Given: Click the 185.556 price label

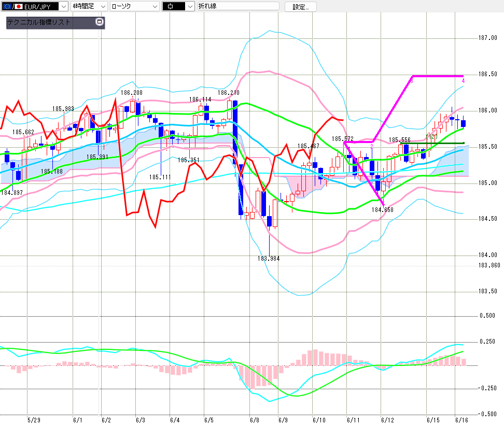Looking at the screenshot, I should [x=400, y=140].
